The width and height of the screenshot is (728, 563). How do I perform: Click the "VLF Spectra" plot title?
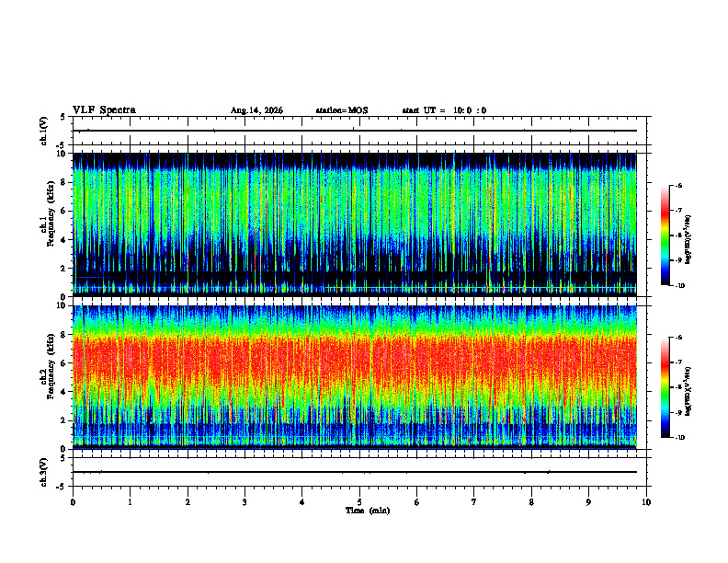pos(104,110)
